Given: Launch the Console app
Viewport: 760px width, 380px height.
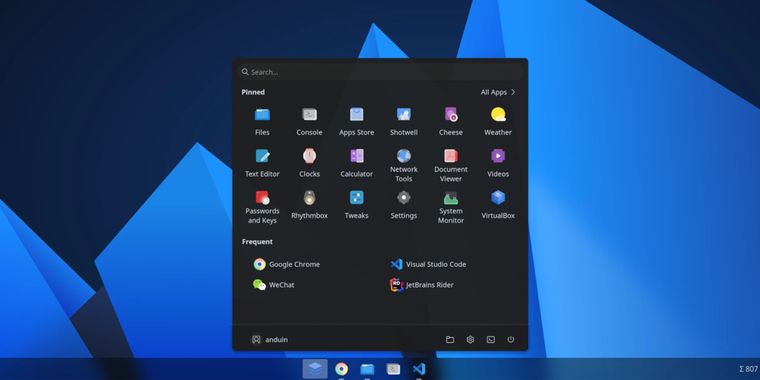Looking at the screenshot, I should [309, 121].
